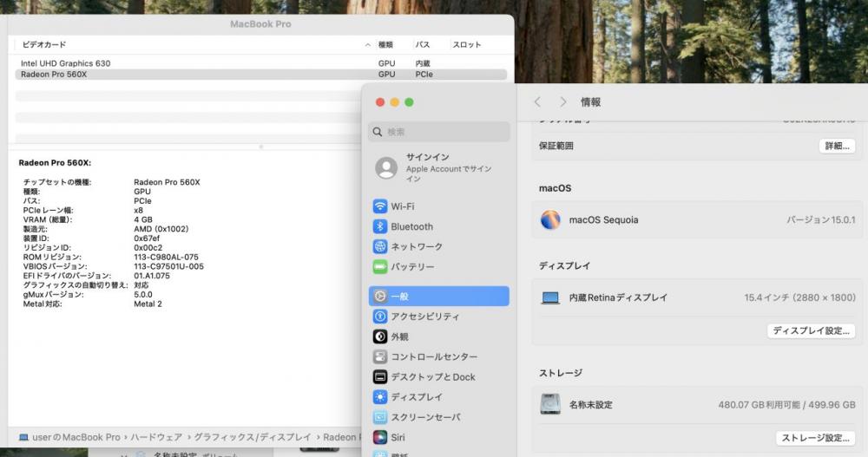The width and height of the screenshot is (868, 457).
Task: Click the 名称未設定 disk drive icon
Action: [x=550, y=404]
